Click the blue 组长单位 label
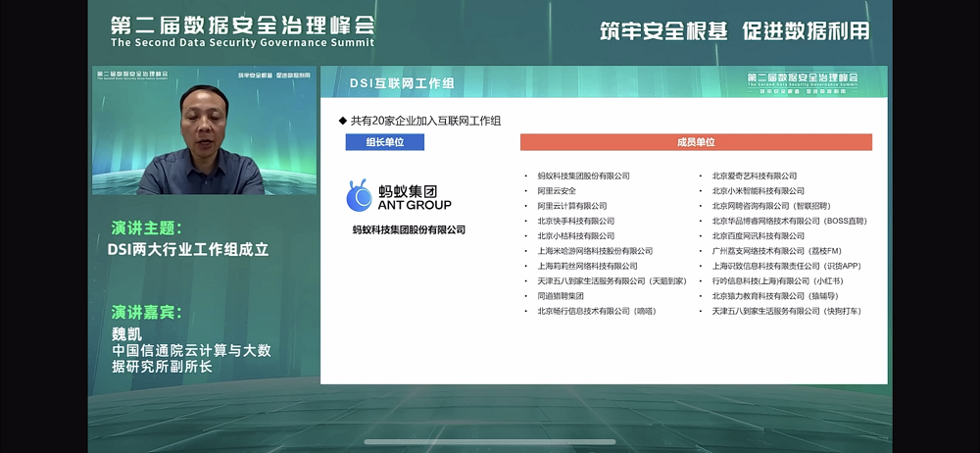 tap(385, 142)
